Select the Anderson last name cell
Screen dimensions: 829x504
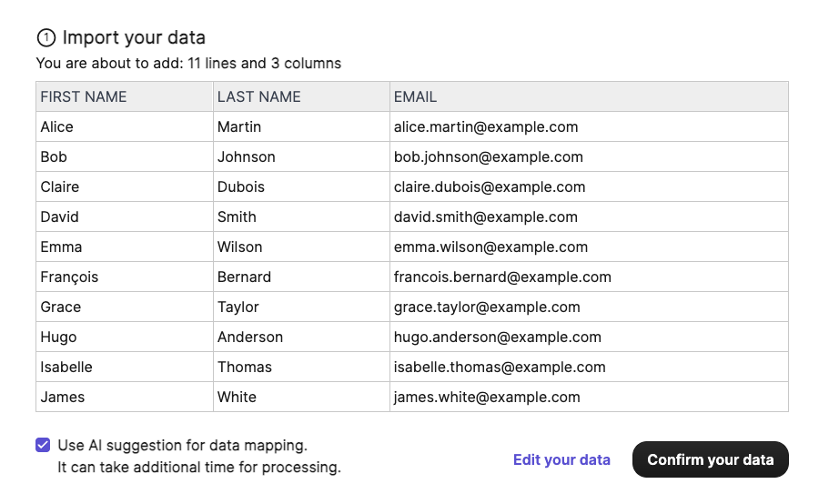pos(250,337)
